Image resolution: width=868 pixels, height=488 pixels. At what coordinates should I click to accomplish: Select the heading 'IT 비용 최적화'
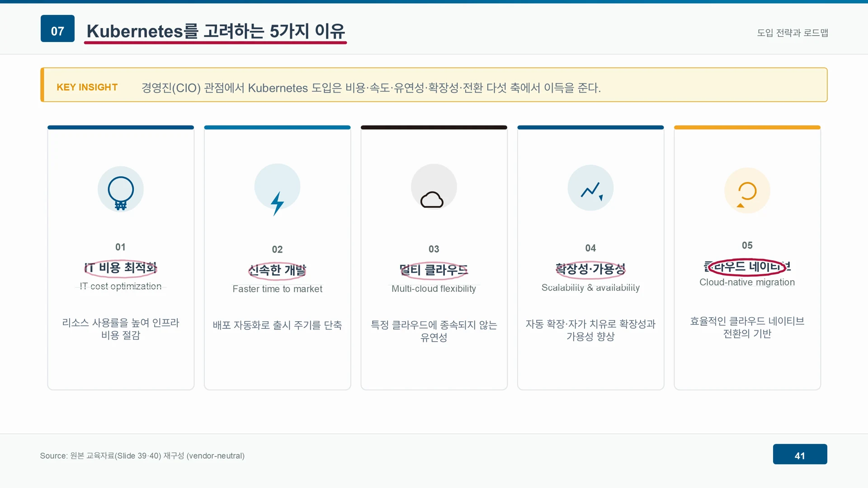(x=121, y=268)
